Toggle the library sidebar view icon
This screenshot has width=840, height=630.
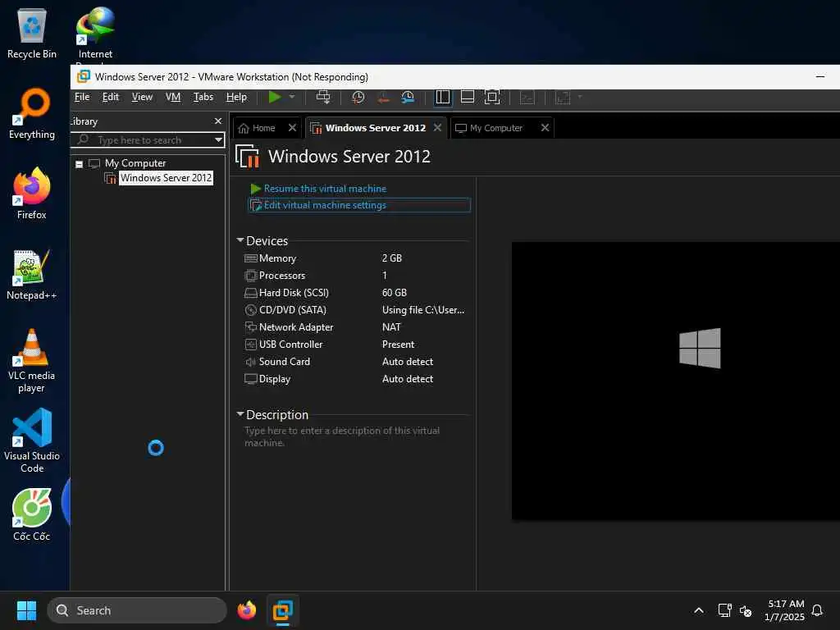[x=442, y=97]
